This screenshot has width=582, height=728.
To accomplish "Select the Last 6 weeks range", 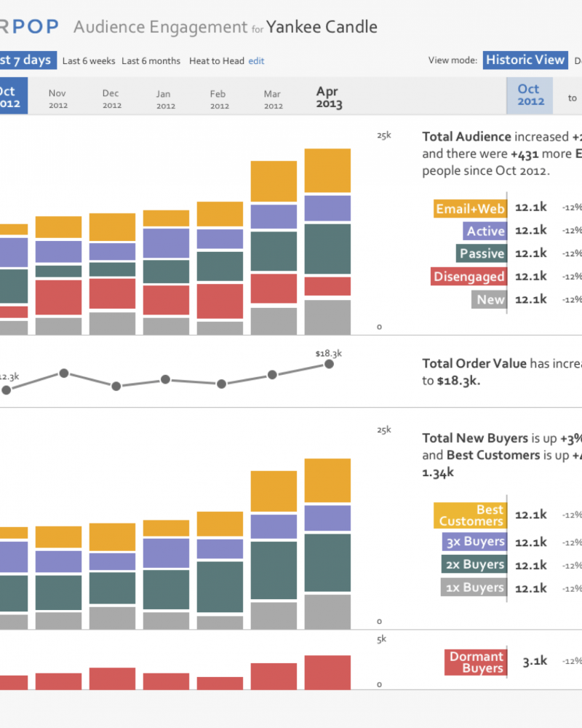I will (89, 61).
